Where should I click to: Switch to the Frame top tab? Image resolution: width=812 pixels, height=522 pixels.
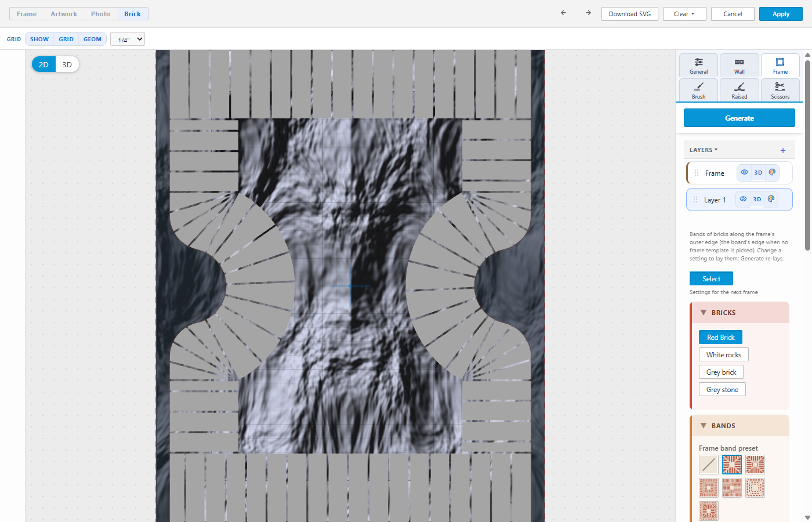(27, 14)
